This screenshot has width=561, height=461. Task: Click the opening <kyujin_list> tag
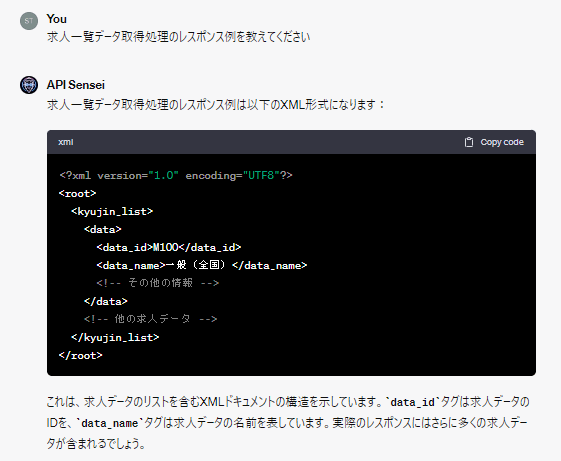(x=112, y=212)
